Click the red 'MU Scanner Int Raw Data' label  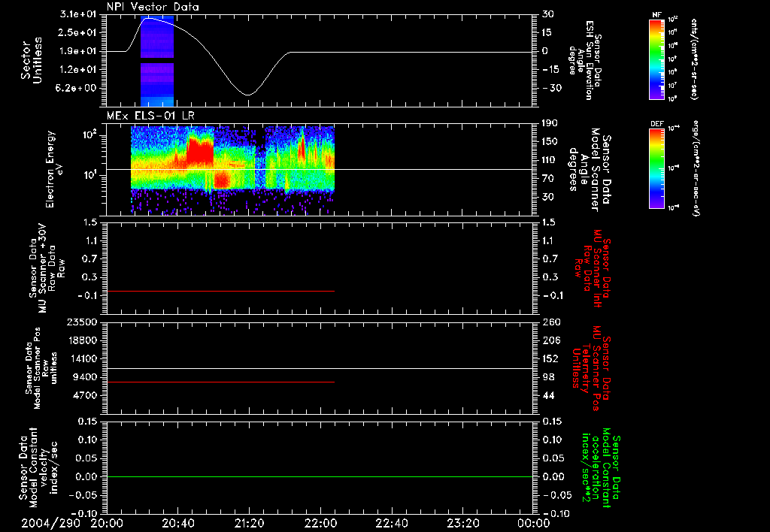[x=593, y=268]
